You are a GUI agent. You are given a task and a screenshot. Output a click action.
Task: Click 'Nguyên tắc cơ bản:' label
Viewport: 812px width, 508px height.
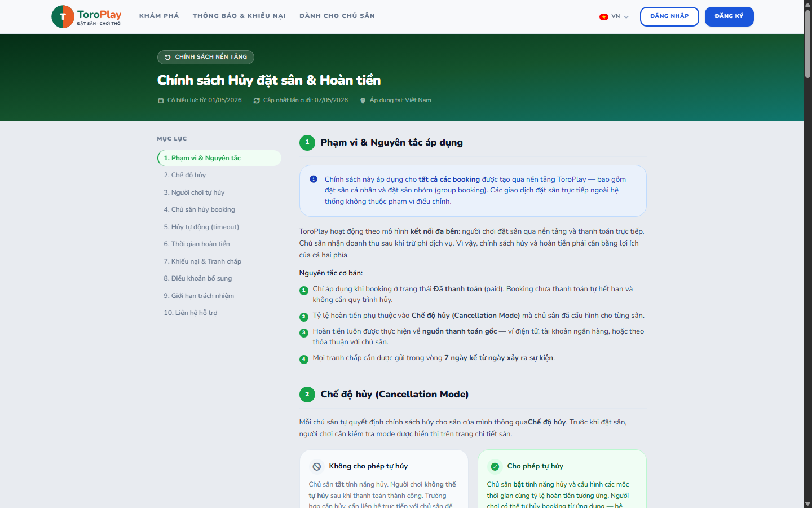[x=331, y=273]
